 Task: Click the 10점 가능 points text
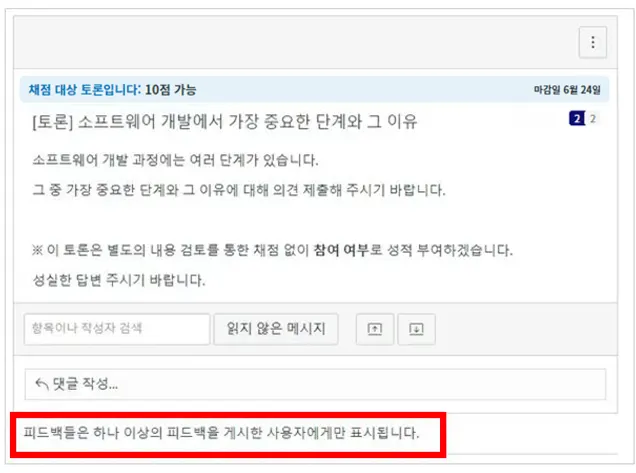click(x=170, y=89)
